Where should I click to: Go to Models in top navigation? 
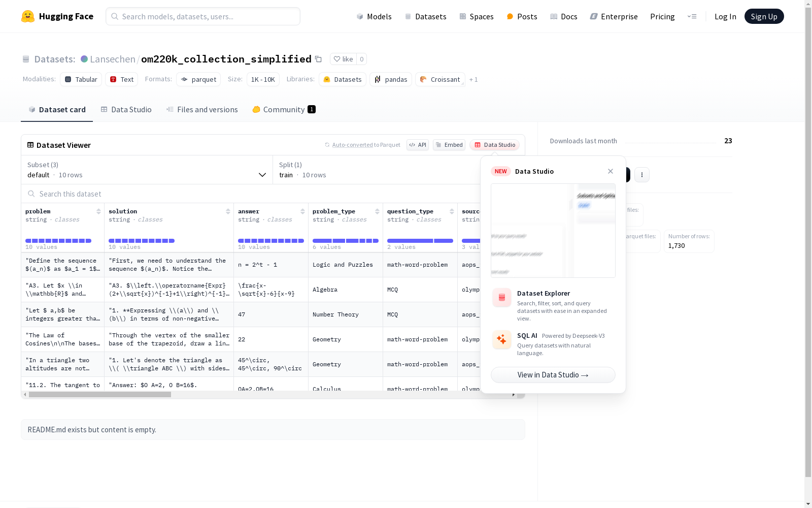coord(374,16)
